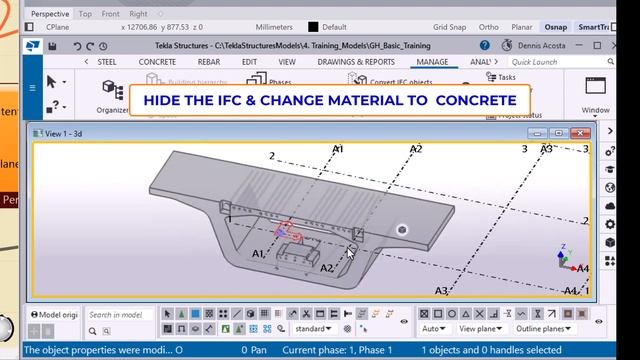
Task: Switch to the STEEL ribbon tab
Action: coord(107,62)
